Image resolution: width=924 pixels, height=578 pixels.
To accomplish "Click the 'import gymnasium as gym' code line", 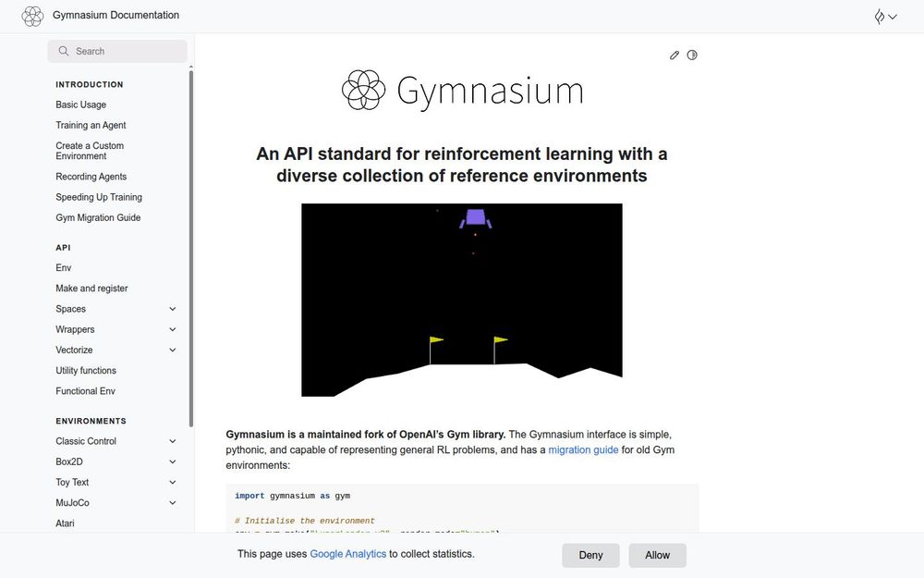I will [x=292, y=496].
